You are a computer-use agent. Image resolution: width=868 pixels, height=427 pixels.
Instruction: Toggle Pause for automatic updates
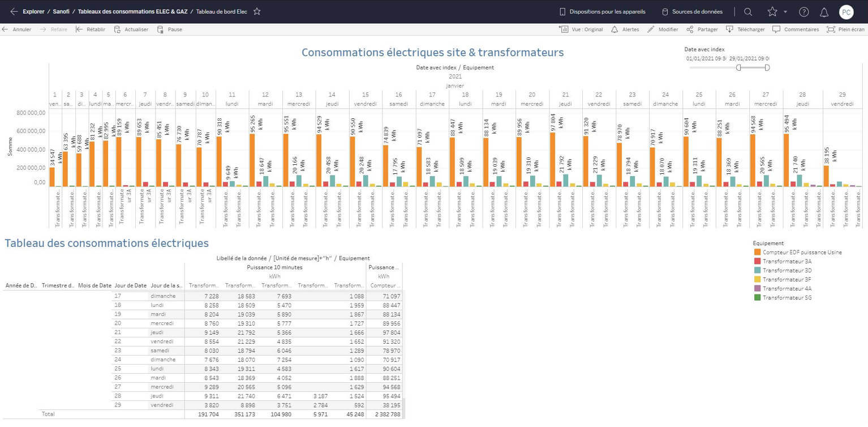[170, 29]
